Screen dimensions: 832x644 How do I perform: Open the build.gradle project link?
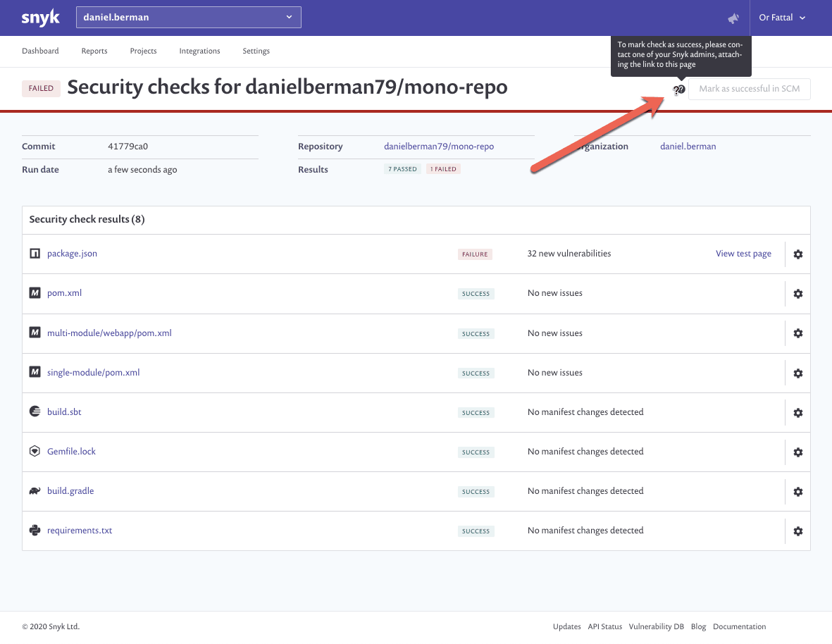(x=70, y=490)
